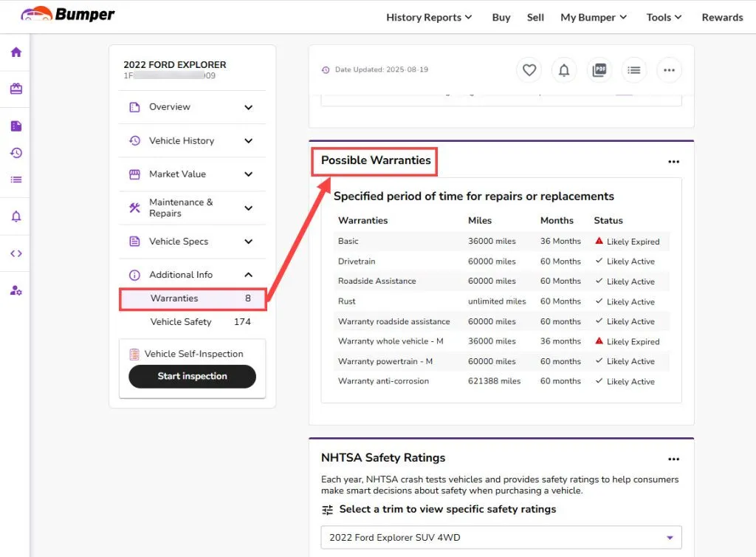Screen dimensions: 756x557
Task: Click the heart favorite icon
Action: pyautogui.click(x=529, y=70)
